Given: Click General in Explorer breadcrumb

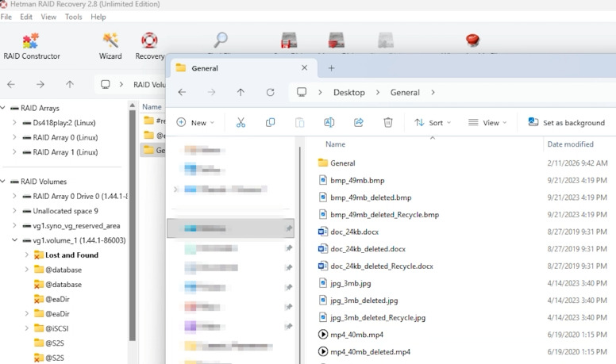Looking at the screenshot, I should coord(405,92).
